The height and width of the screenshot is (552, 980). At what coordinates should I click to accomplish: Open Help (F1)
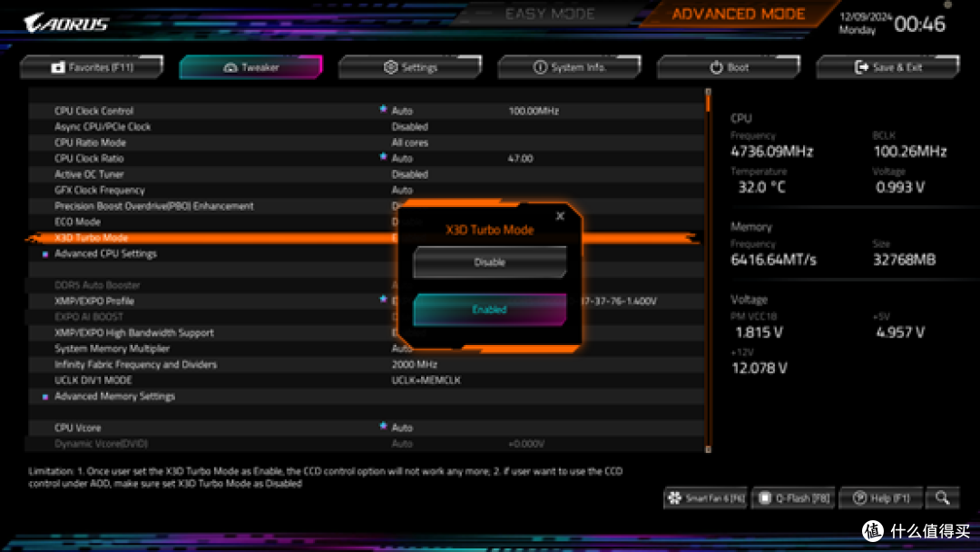[881, 498]
